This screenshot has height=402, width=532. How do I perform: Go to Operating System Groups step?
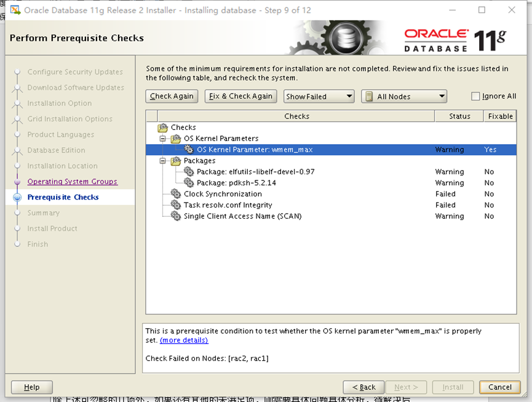coord(73,182)
